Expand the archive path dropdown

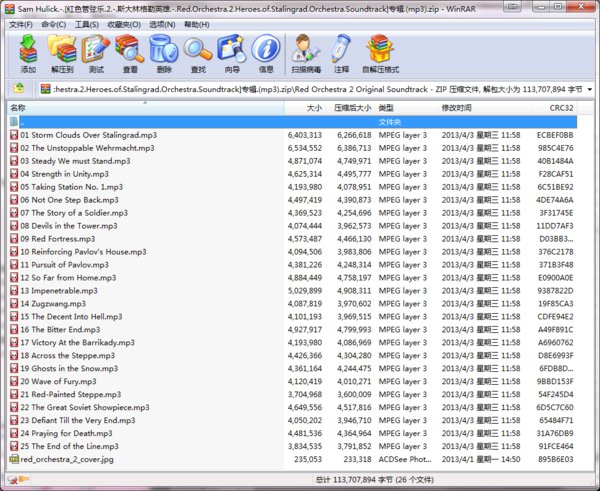tap(591, 90)
